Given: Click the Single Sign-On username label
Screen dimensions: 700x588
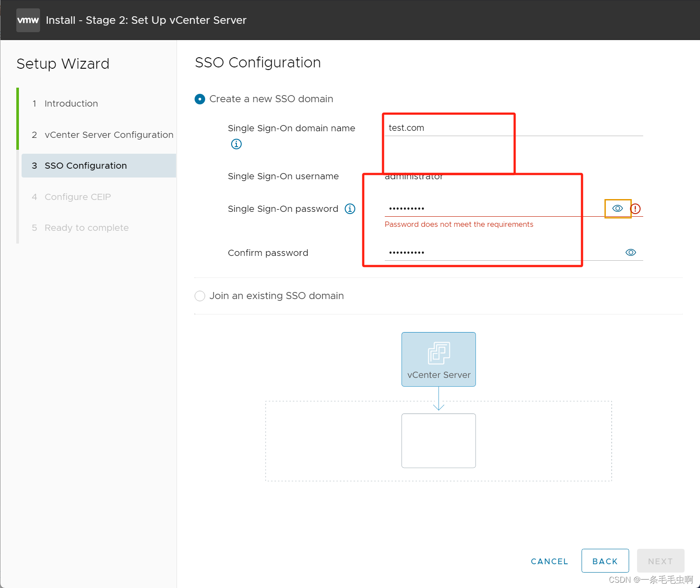Looking at the screenshot, I should pyautogui.click(x=284, y=176).
